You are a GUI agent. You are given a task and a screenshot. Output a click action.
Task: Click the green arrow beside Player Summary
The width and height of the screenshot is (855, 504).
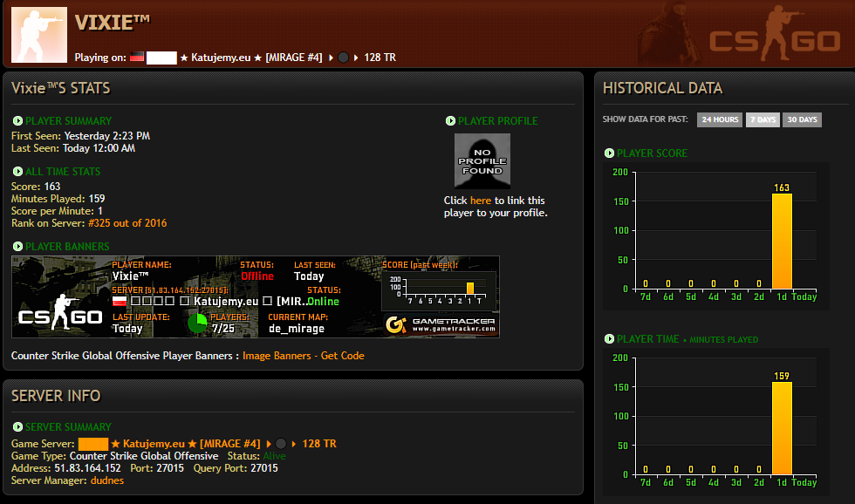(17, 121)
